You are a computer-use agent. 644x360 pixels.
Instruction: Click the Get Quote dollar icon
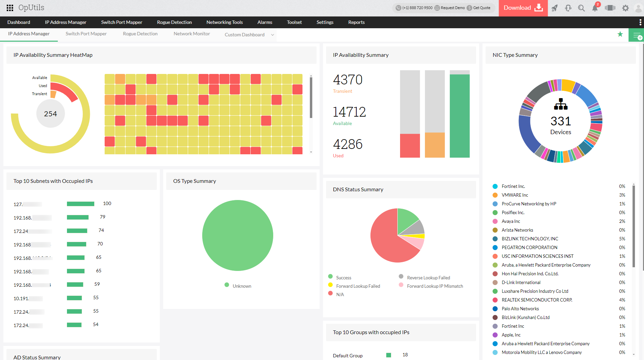[469, 8]
